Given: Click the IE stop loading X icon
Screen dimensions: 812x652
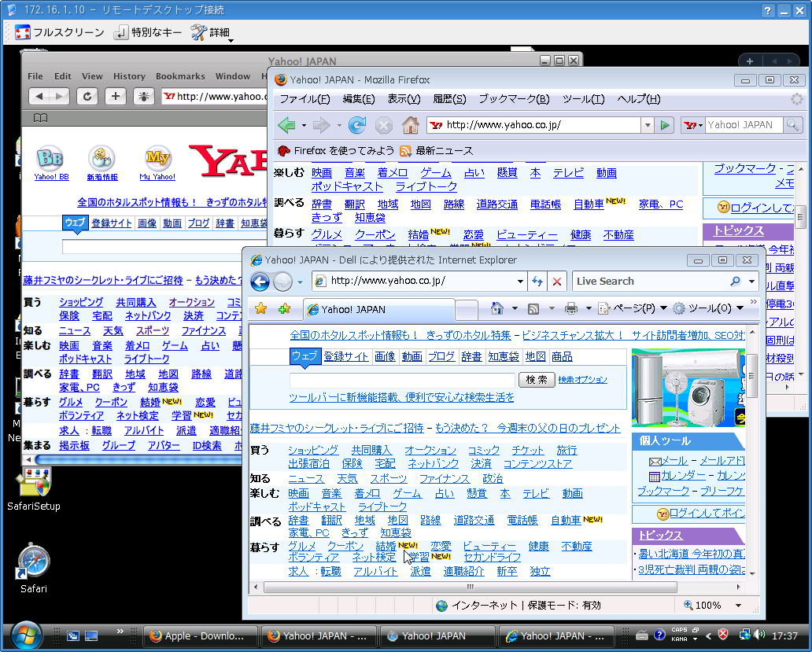Looking at the screenshot, I should (x=557, y=282).
